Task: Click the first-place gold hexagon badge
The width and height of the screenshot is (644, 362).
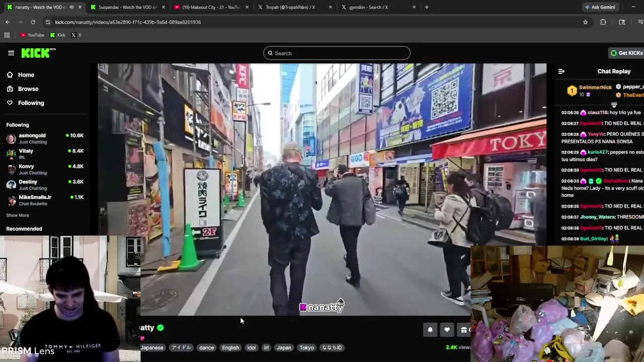Action: [572, 91]
